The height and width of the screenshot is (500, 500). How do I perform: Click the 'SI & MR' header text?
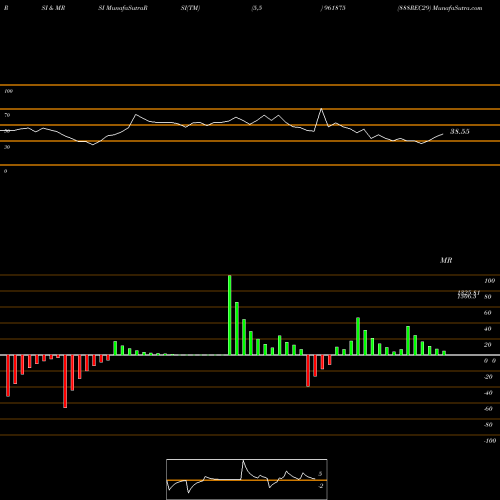click(x=53, y=8)
